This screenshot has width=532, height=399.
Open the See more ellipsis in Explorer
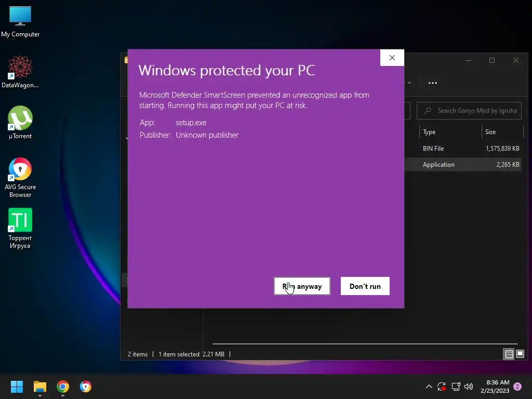(433, 83)
